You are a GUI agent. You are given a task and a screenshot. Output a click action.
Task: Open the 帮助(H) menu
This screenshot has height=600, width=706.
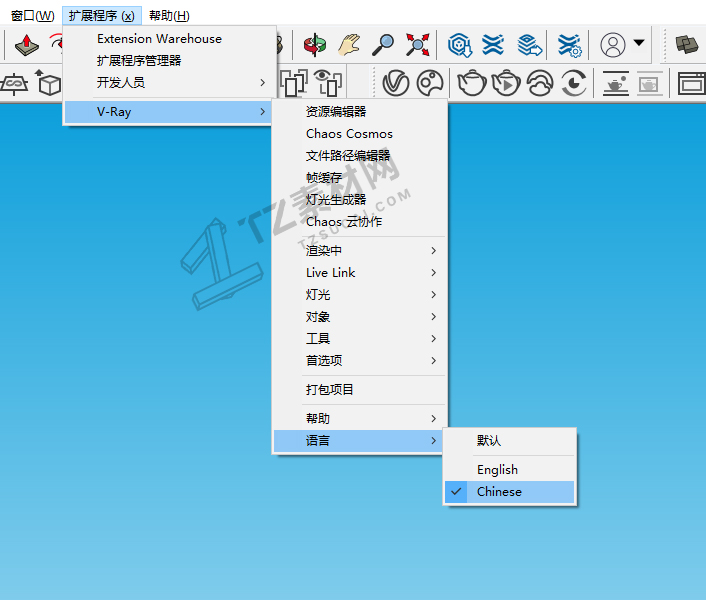(x=169, y=16)
